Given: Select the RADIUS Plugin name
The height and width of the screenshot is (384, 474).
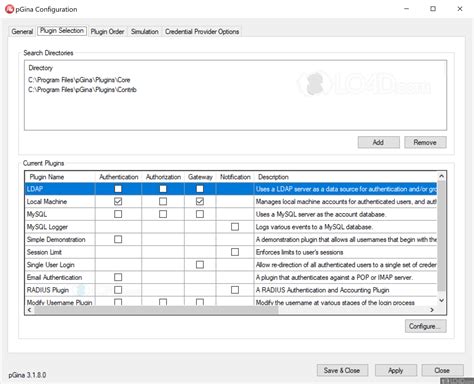Looking at the screenshot, I should (48, 290).
